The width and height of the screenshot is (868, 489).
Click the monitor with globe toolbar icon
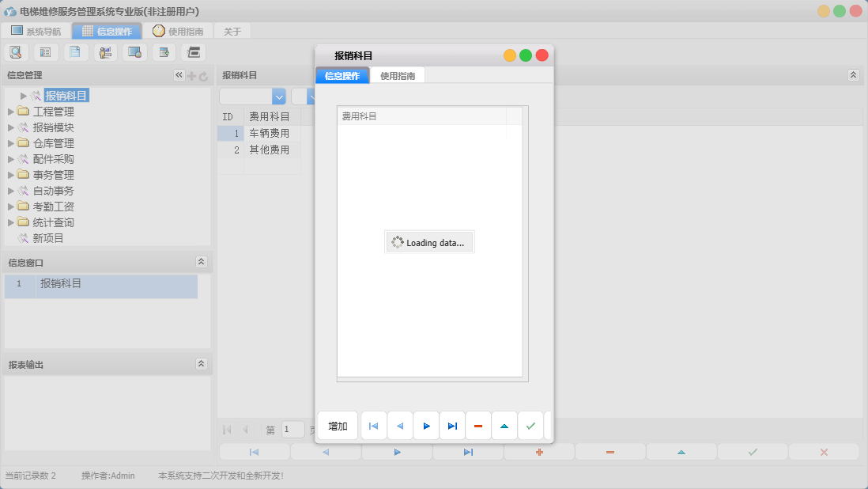tap(135, 52)
